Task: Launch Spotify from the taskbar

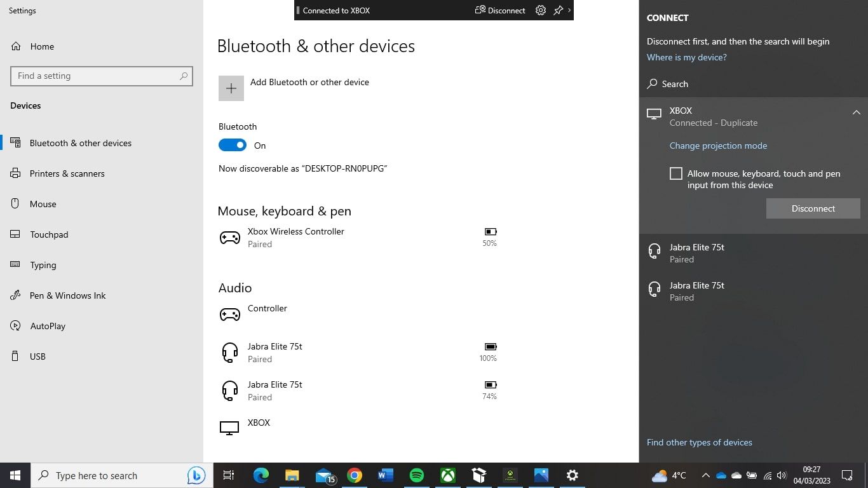Action: click(416, 475)
